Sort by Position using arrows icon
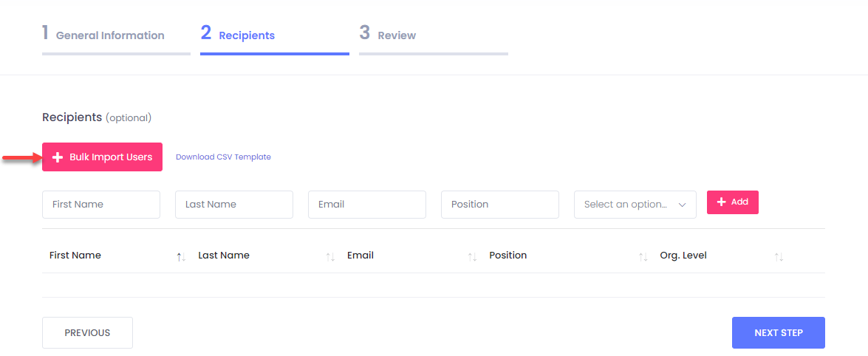Image resolution: width=868 pixels, height=356 pixels. [643, 256]
